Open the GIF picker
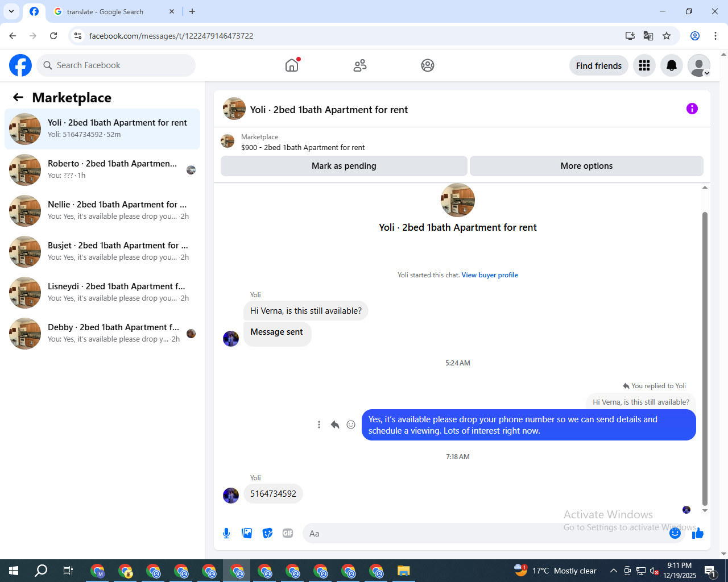728x582 pixels. 288,533
